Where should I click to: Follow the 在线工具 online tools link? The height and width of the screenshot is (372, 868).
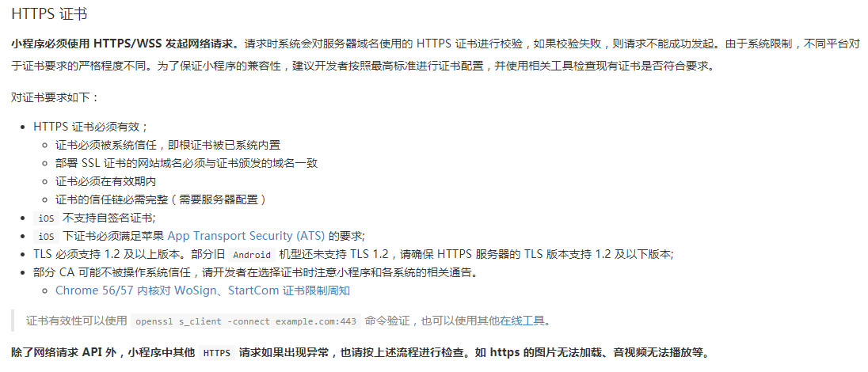[x=522, y=321]
